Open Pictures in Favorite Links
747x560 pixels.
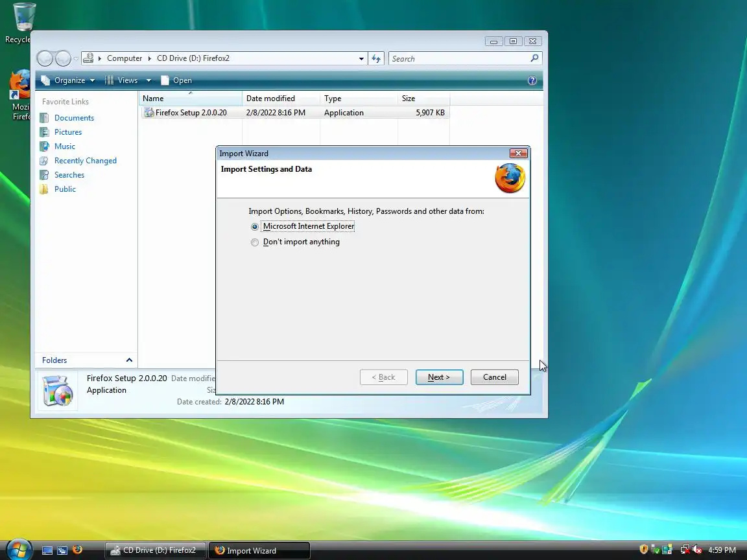pyautogui.click(x=67, y=132)
